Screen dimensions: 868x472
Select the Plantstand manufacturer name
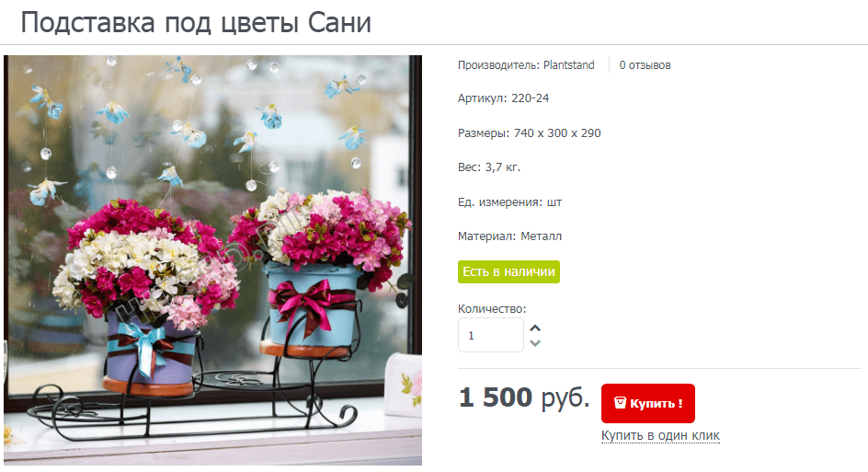click(568, 64)
